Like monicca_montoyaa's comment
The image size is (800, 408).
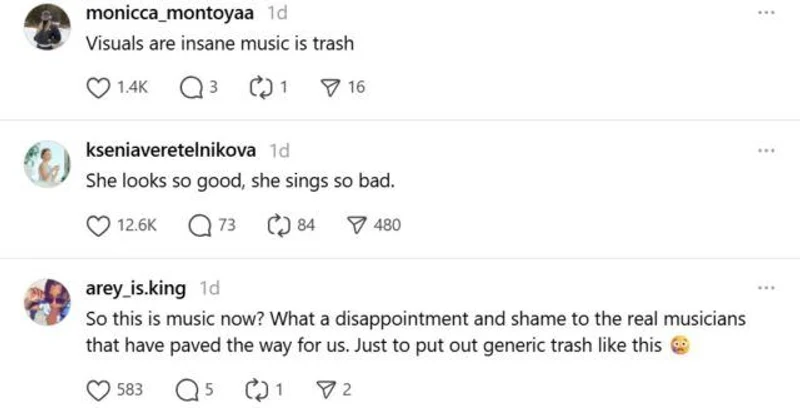(x=98, y=88)
